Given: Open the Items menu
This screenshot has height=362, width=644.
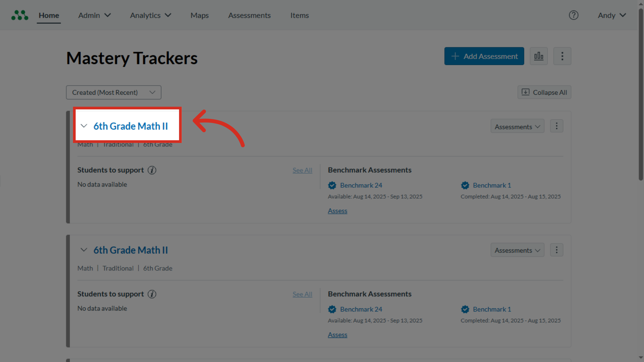Looking at the screenshot, I should click(299, 15).
